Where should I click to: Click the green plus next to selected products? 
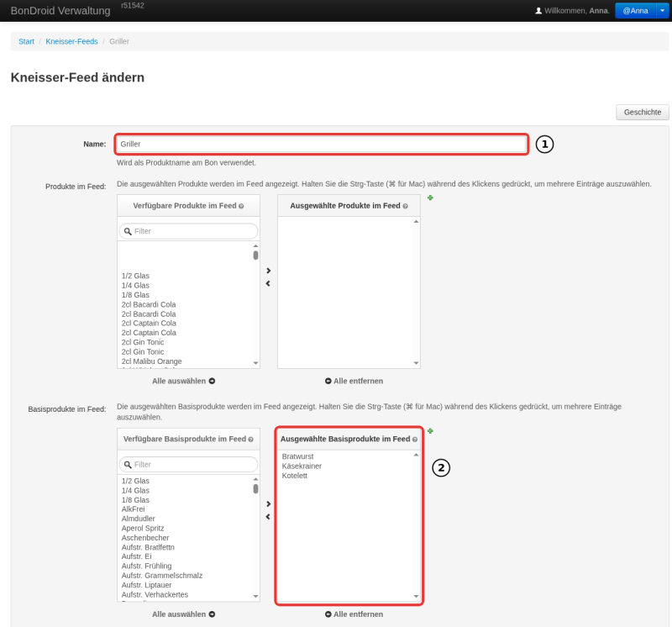[x=430, y=198]
